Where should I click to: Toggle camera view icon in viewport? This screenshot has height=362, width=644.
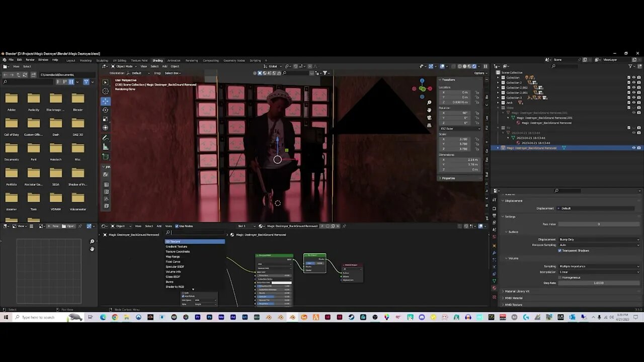point(429,118)
